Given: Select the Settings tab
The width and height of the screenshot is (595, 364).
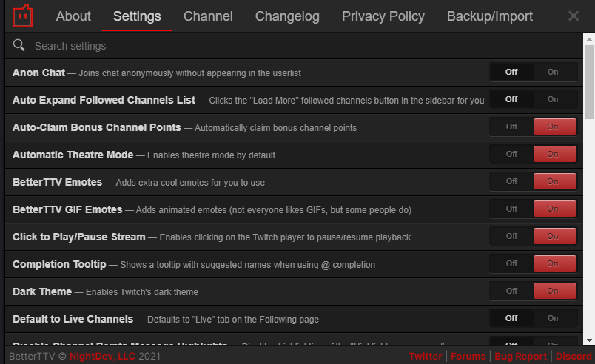Looking at the screenshot, I should tap(137, 16).
